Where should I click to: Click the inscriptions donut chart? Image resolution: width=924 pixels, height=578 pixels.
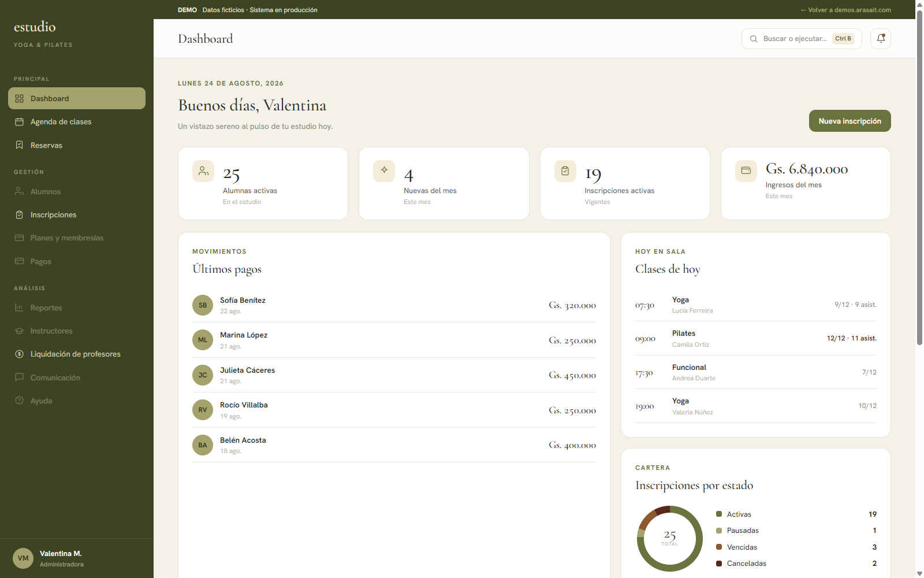pos(670,539)
